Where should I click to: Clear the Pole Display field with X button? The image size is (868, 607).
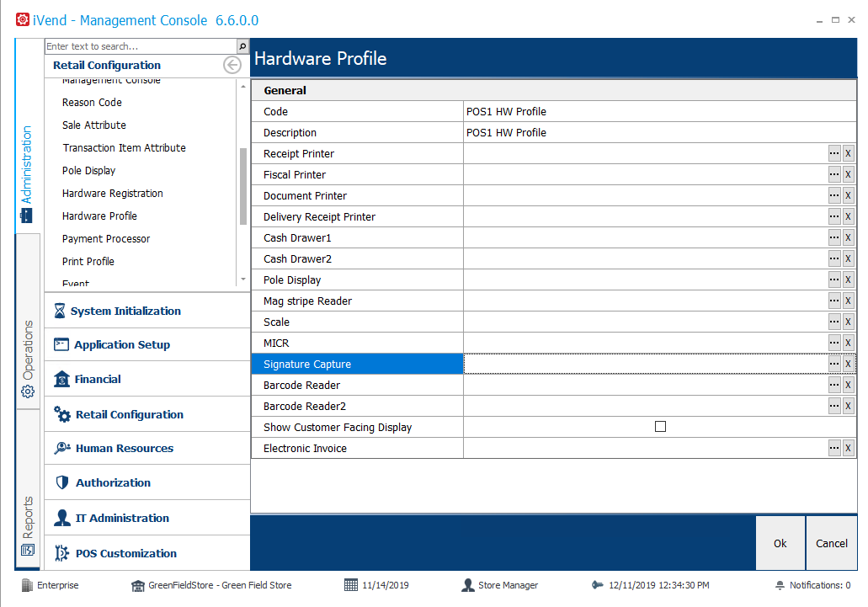tap(848, 280)
